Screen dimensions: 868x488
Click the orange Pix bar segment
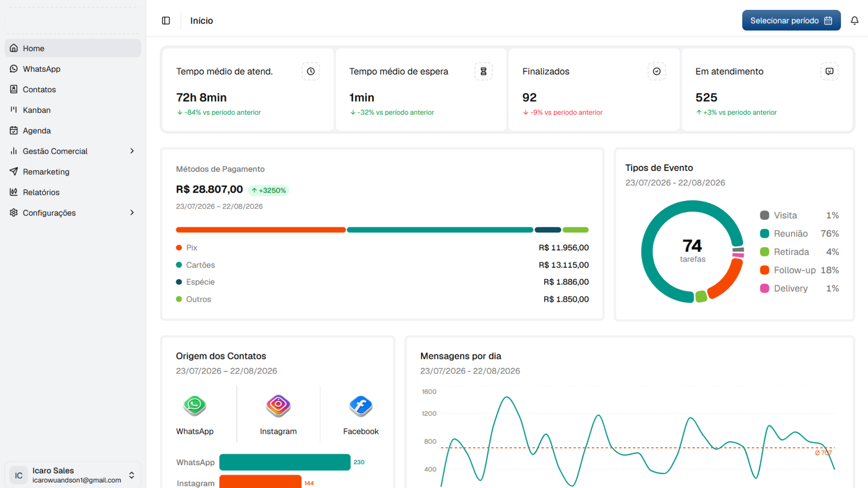[x=261, y=230]
